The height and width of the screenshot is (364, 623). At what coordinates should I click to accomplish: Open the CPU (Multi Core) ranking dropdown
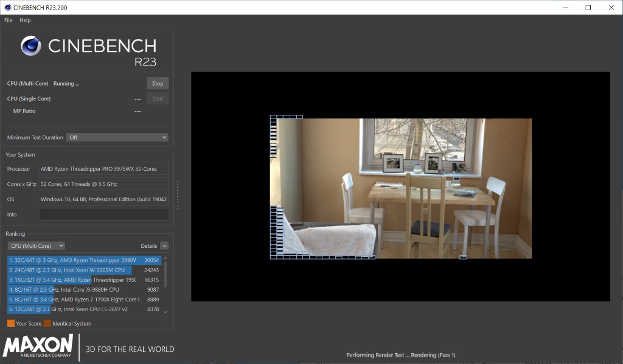click(37, 246)
